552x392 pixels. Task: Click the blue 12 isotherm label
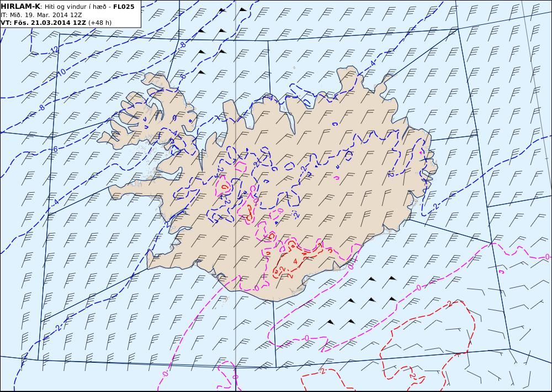coord(54,50)
